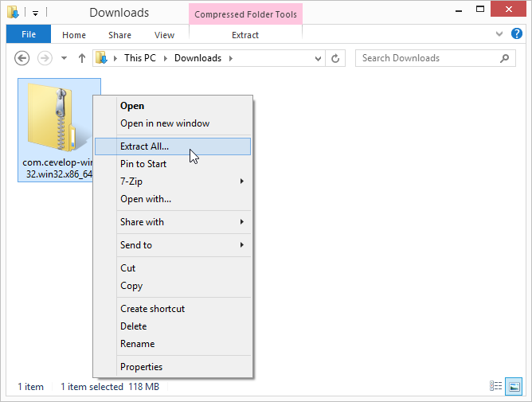
Task: Go up one folder level
Action: [x=81, y=58]
